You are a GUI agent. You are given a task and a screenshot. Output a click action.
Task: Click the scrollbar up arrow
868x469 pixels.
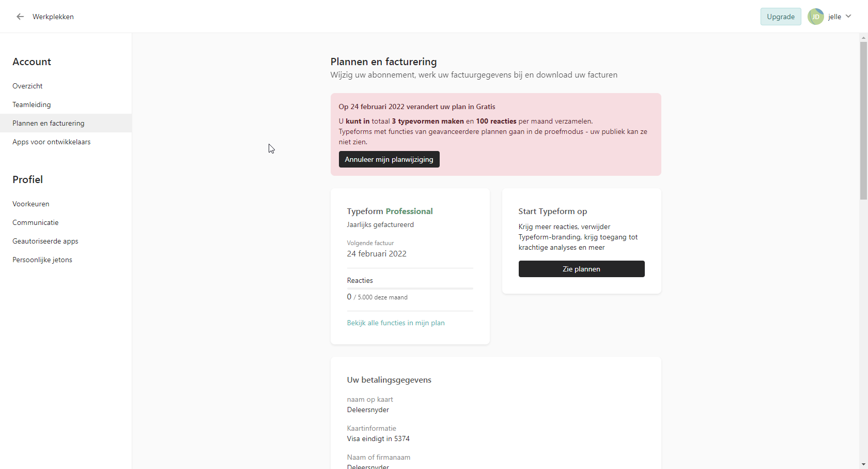863,37
